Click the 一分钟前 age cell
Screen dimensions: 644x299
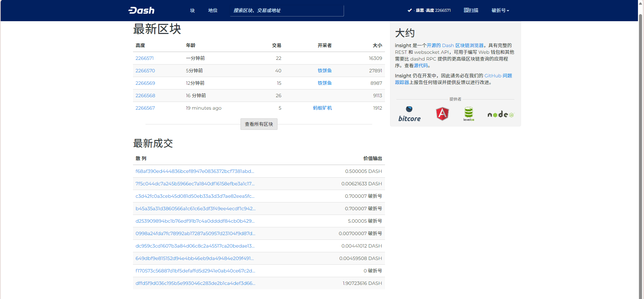[195, 58]
